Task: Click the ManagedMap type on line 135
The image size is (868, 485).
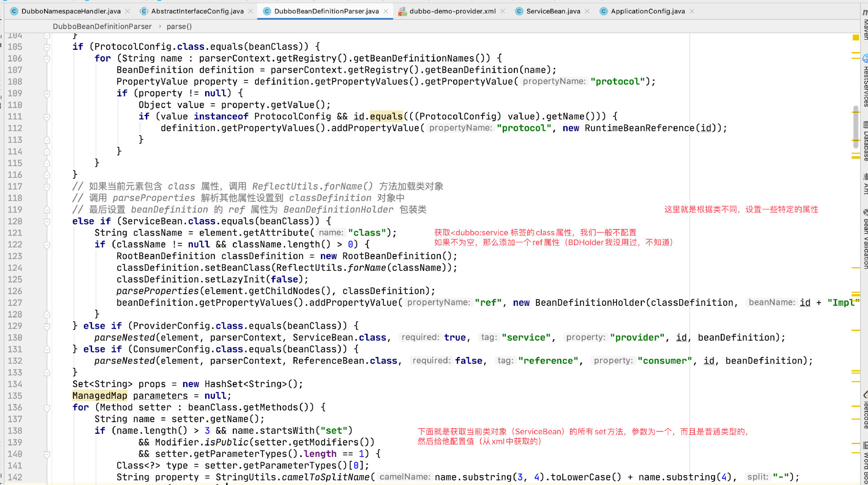Action: pyautogui.click(x=100, y=396)
